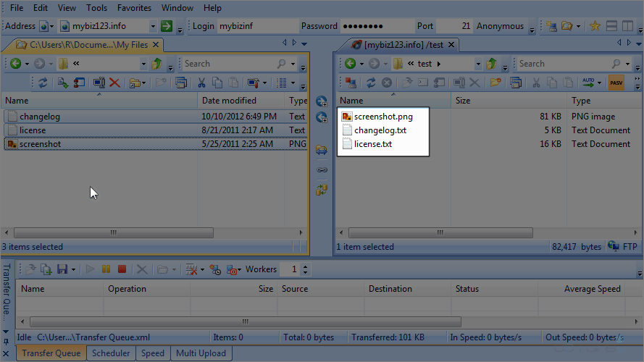The width and height of the screenshot is (644, 362).
Task: Click the red Delete X in local toolbar
Action: [x=114, y=83]
